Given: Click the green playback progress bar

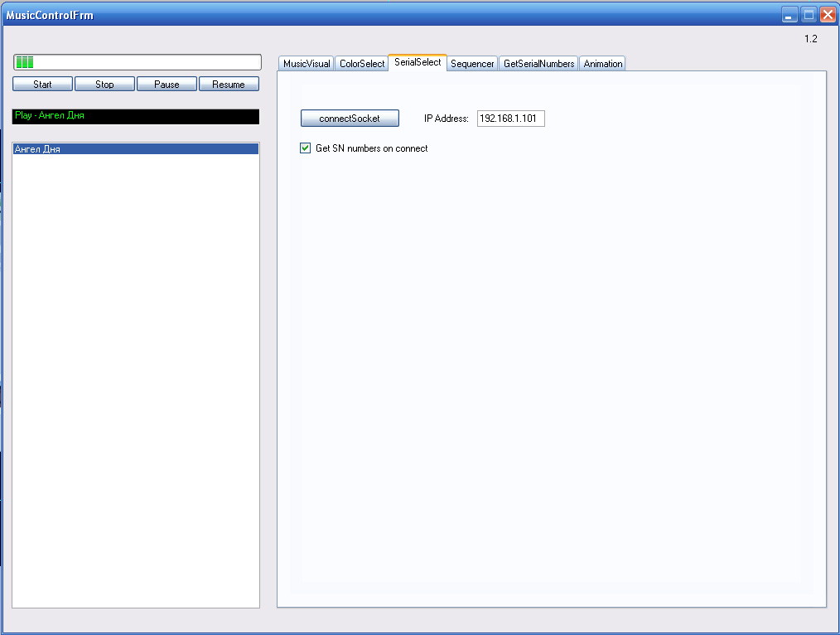Looking at the screenshot, I should click(x=137, y=62).
